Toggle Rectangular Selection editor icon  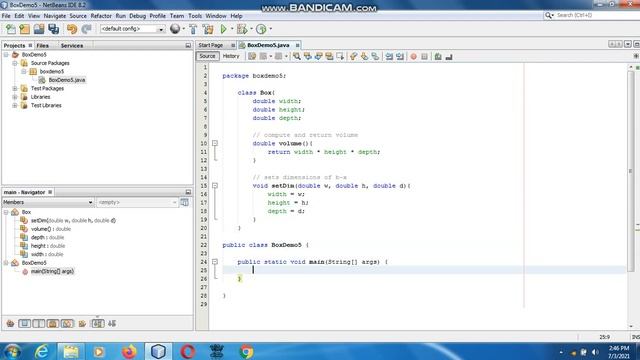(340, 56)
